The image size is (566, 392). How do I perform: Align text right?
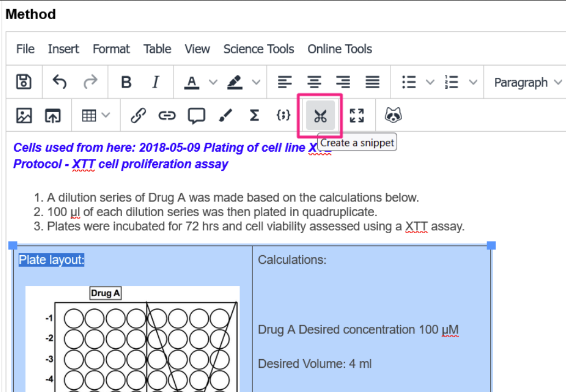[x=343, y=82]
